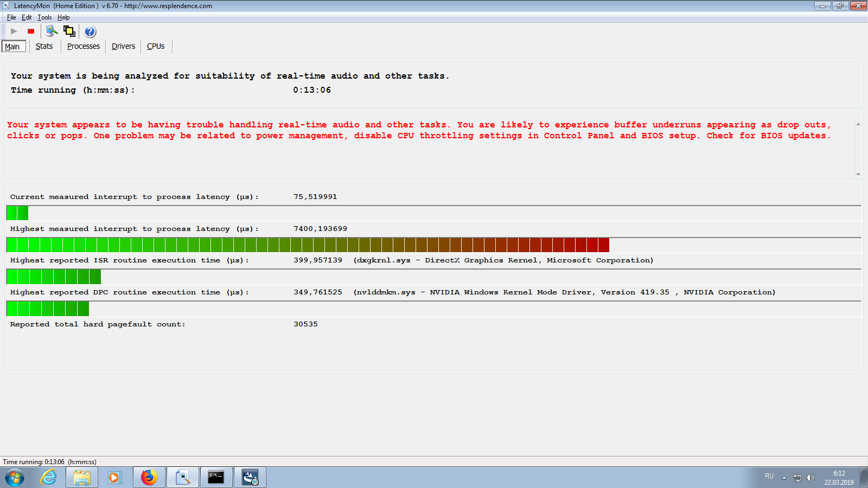Close the LatencyMon window
This screenshot has height=488, width=868.
tap(858, 6)
